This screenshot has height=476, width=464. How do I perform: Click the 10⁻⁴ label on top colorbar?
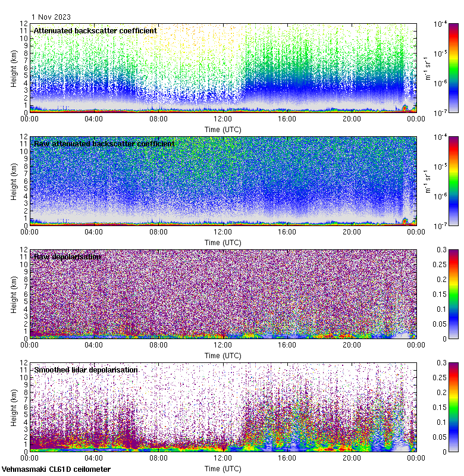441,24
